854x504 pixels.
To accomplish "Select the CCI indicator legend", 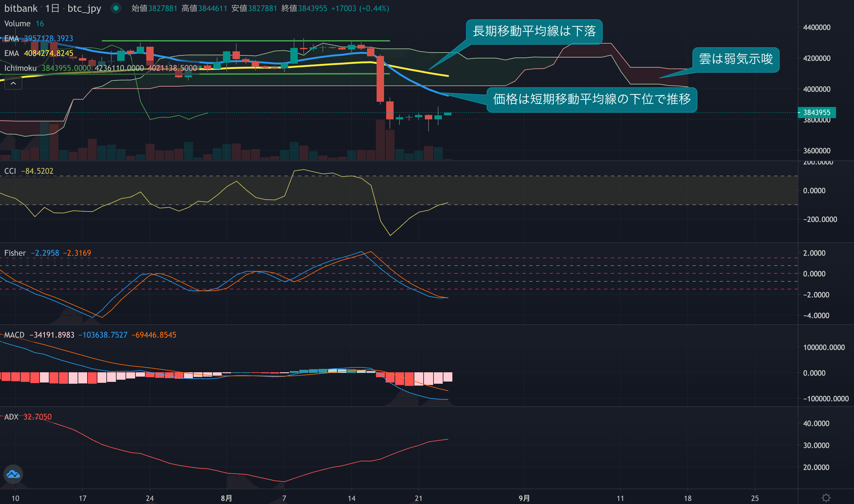I will [x=10, y=171].
